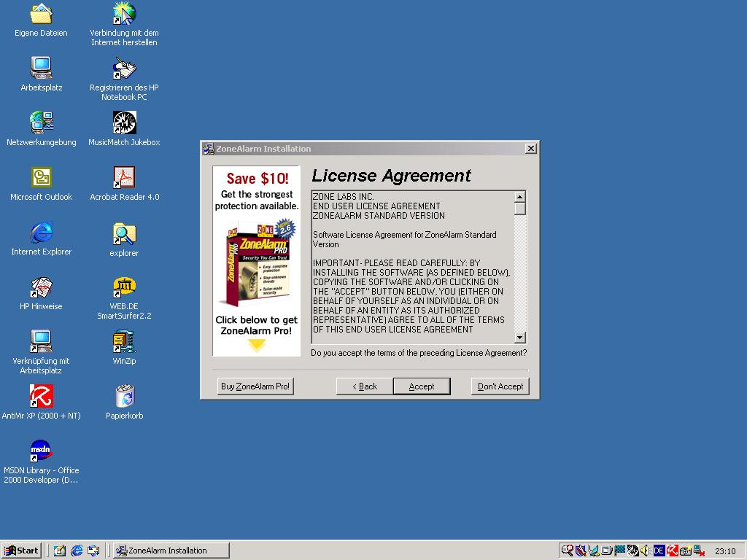
Task: Select the Internet Explorer desktop icon
Action: coord(41,239)
